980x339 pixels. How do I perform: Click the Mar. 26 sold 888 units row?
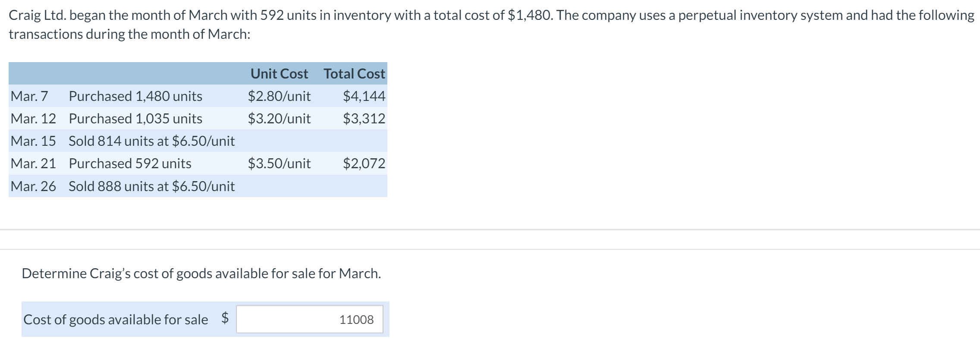tap(198, 186)
